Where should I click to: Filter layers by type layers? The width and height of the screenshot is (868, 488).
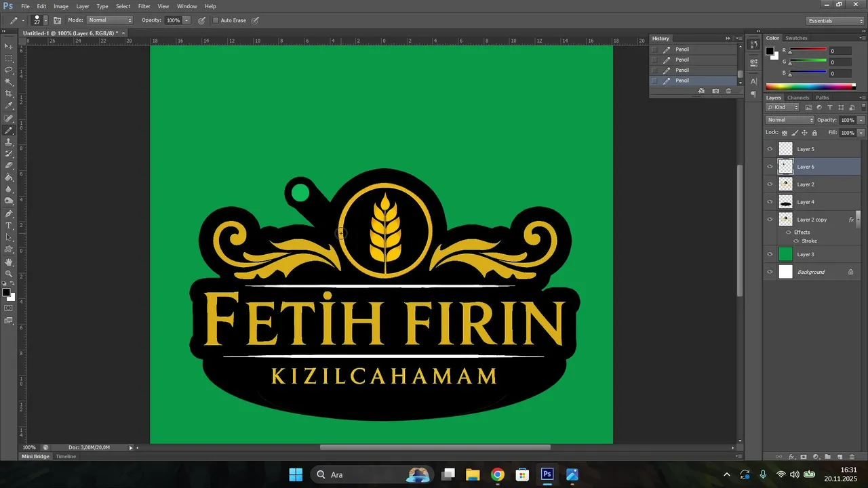coord(830,108)
